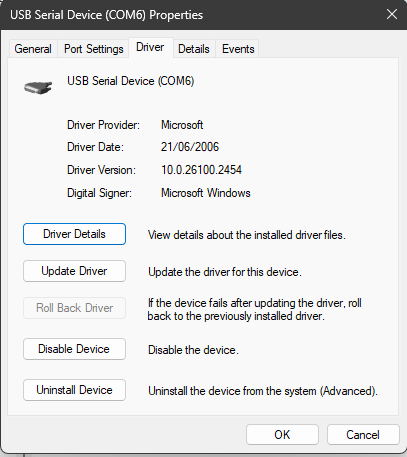The image size is (407, 457).
Task: Click the Properties window title bar text
Action: click(106, 15)
